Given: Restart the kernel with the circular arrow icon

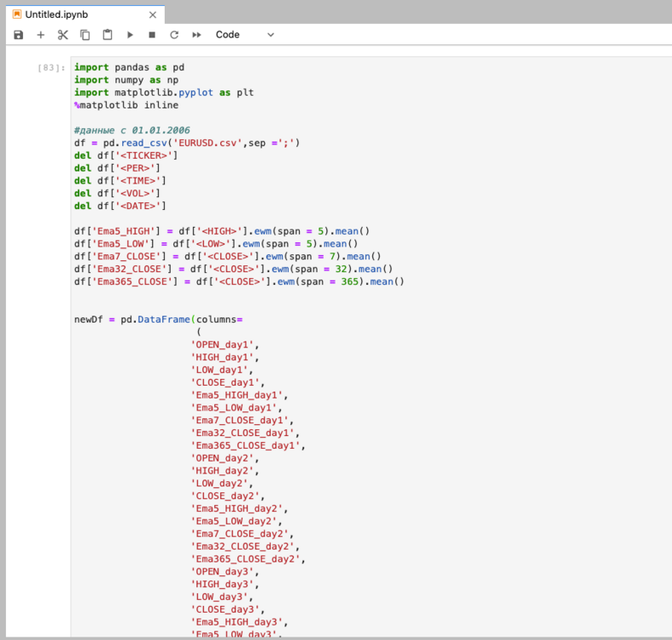Looking at the screenshot, I should pos(174,35).
